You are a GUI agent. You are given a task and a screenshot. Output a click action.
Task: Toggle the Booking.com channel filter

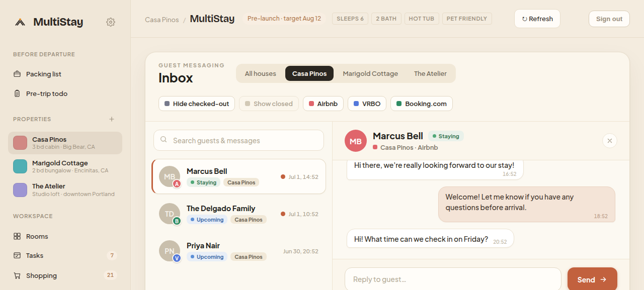click(x=422, y=104)
